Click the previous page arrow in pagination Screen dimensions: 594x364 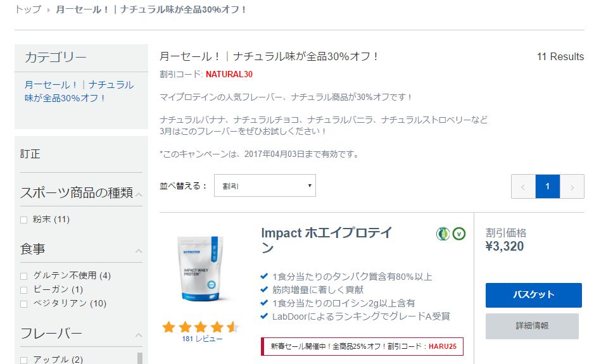(523, 186)
